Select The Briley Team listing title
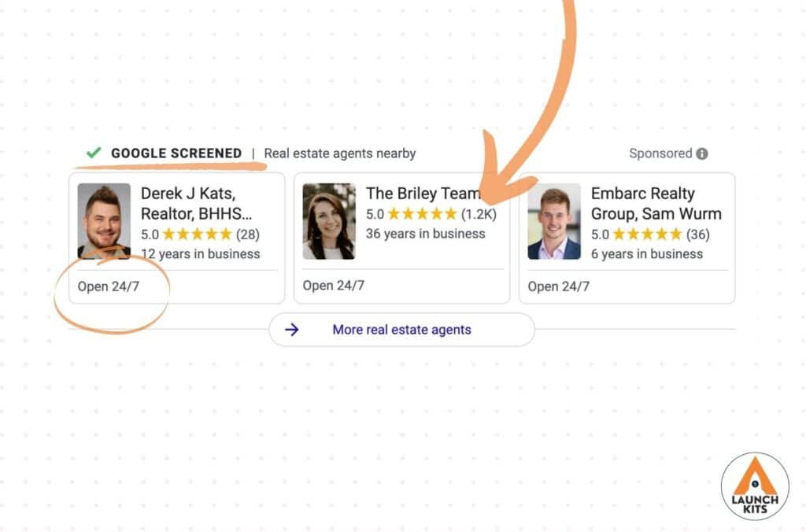The width and height of the screenshot is (806, 532). pos(423,194)
